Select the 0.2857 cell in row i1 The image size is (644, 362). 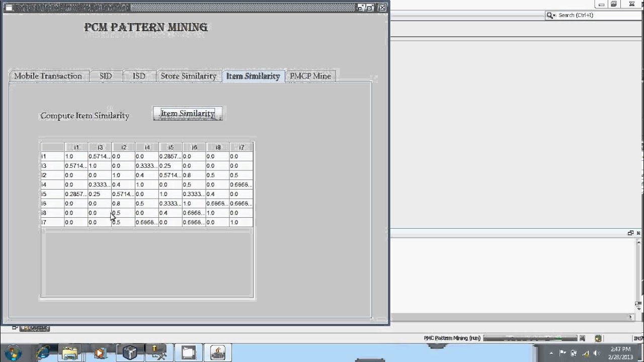click(x=171, y=156)
